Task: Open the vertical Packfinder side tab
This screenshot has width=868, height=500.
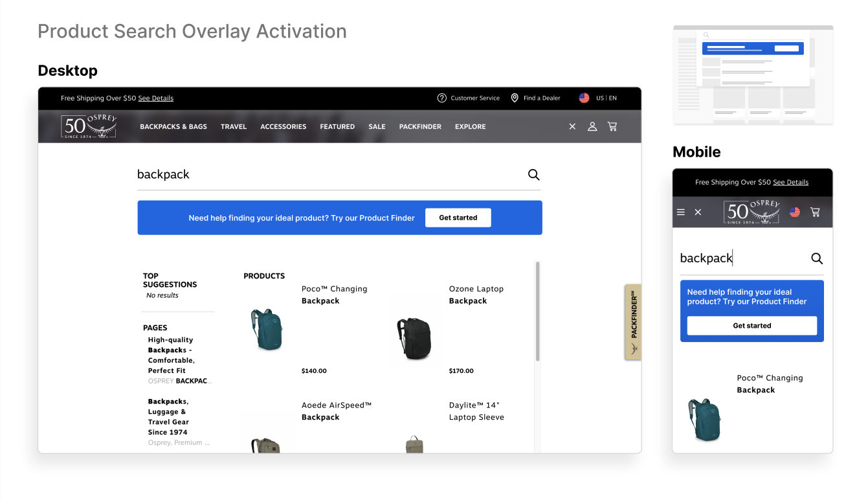Action: 633,321
